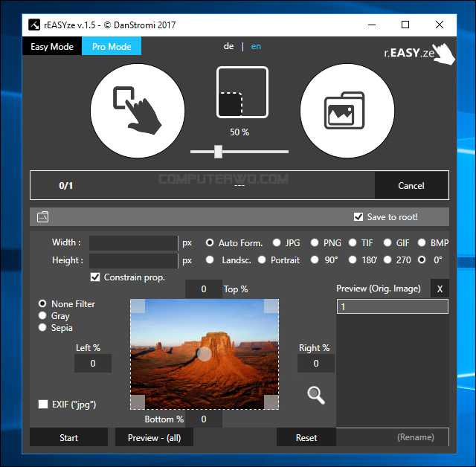Adjust the 50 % resize slider handle

(x=218, y=152)
